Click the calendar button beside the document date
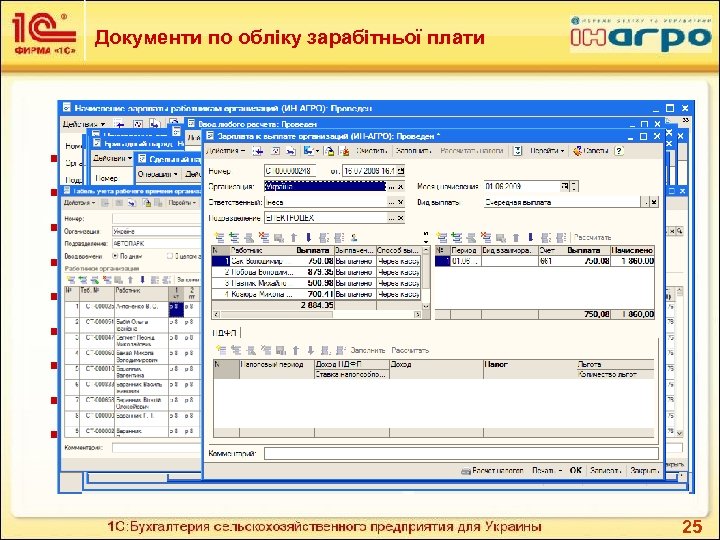The width and height of the screenshot is (720, 540). click(x=400, y=171)
